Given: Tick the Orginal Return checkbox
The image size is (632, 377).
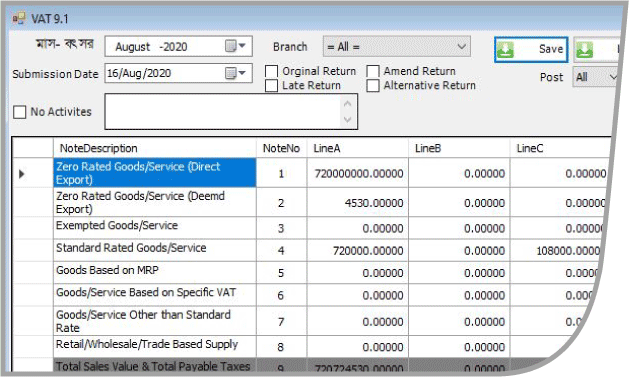Looking at the screenshot, I should click(x=271, y=71).
